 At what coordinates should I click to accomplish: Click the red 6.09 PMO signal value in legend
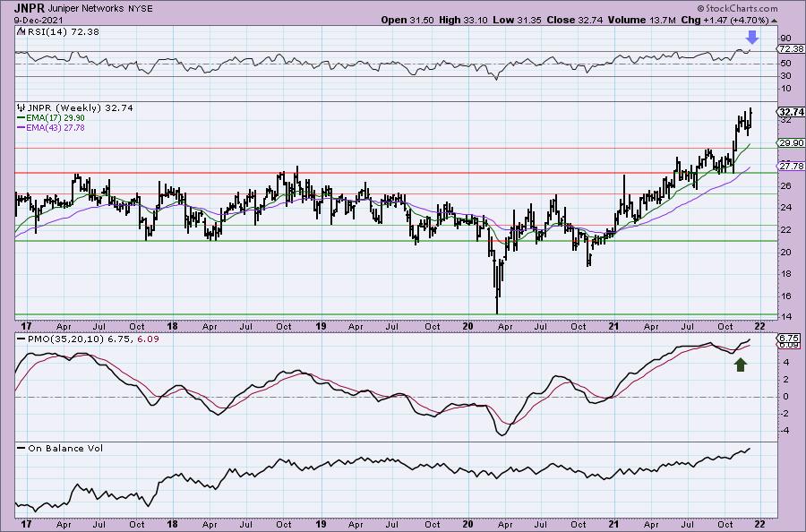coord(148,339)
